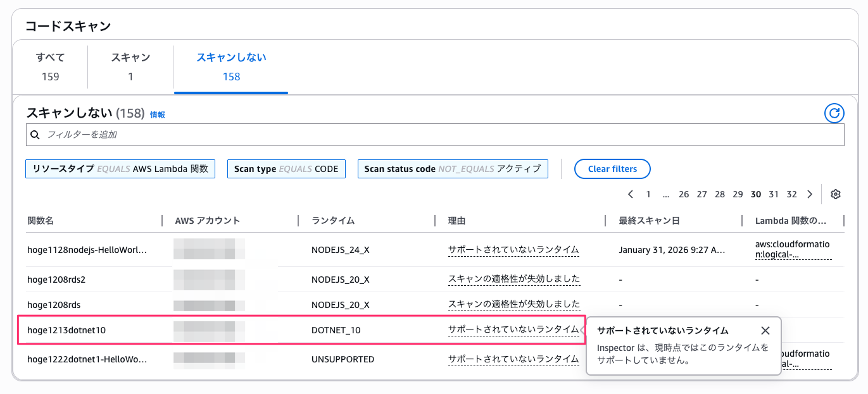The width and height of the screenshot is (868, 394).
Task: Switch to the スキャン tab
Action: coord(130,66)
